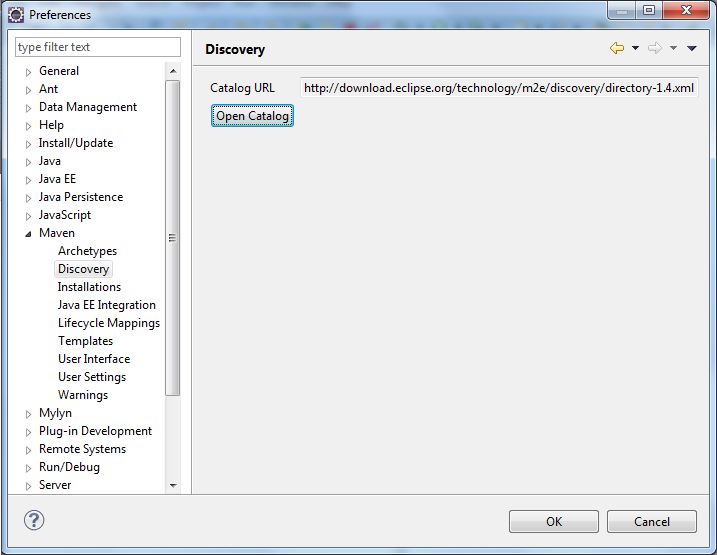
Task: Expand the Mylyn tree node
Action: coord(28,414)
